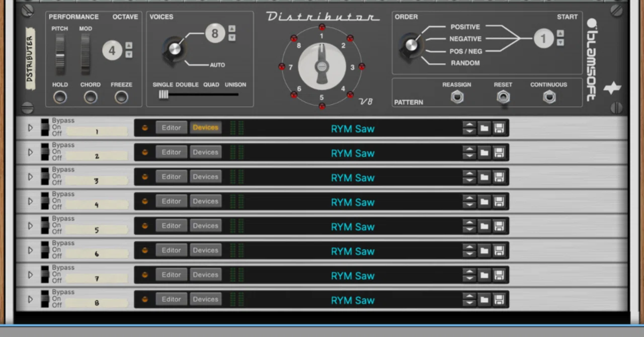Expand device 1 with its fold triangle

[x=30, y=128]
